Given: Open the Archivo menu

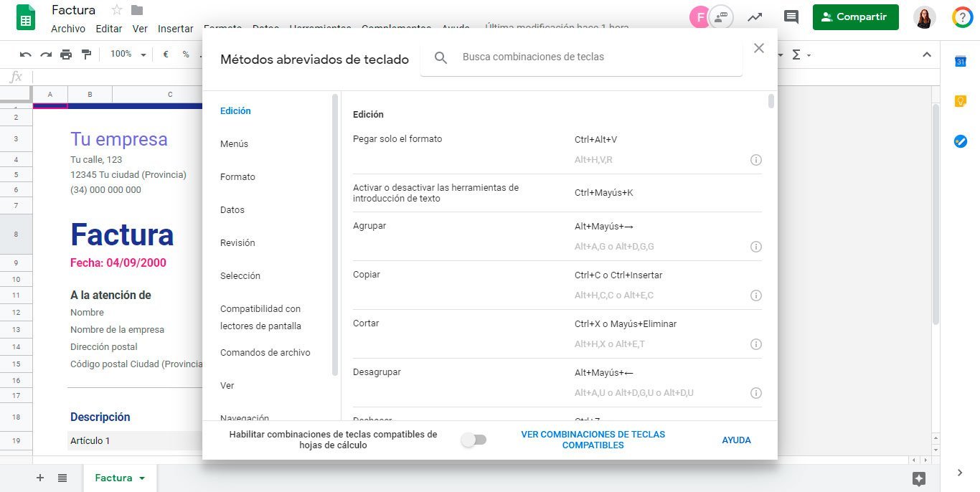Looking at the screenshot, I should point(68,29).
